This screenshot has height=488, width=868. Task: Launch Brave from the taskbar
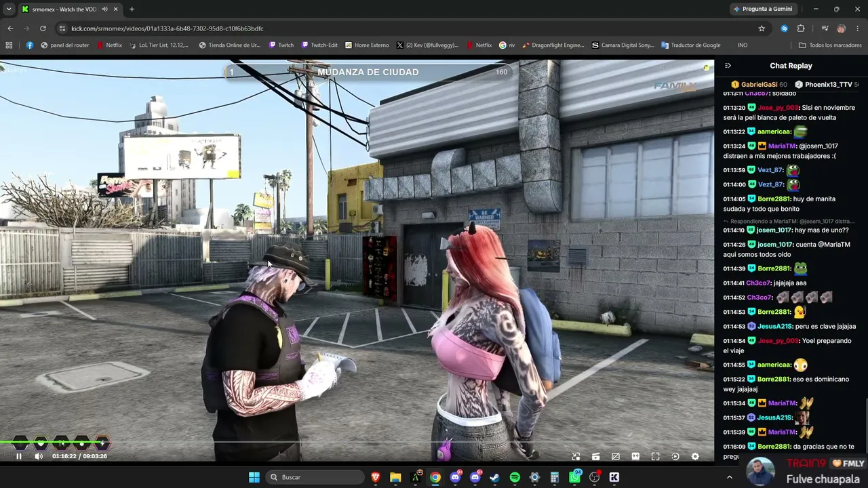click(376, 477)
